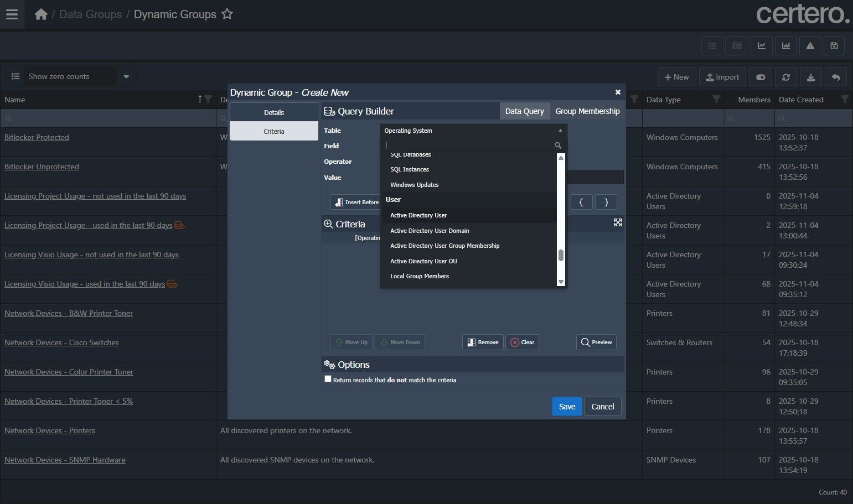
Task: Open the Criteria side tab
Action: (x=274, y=131)
